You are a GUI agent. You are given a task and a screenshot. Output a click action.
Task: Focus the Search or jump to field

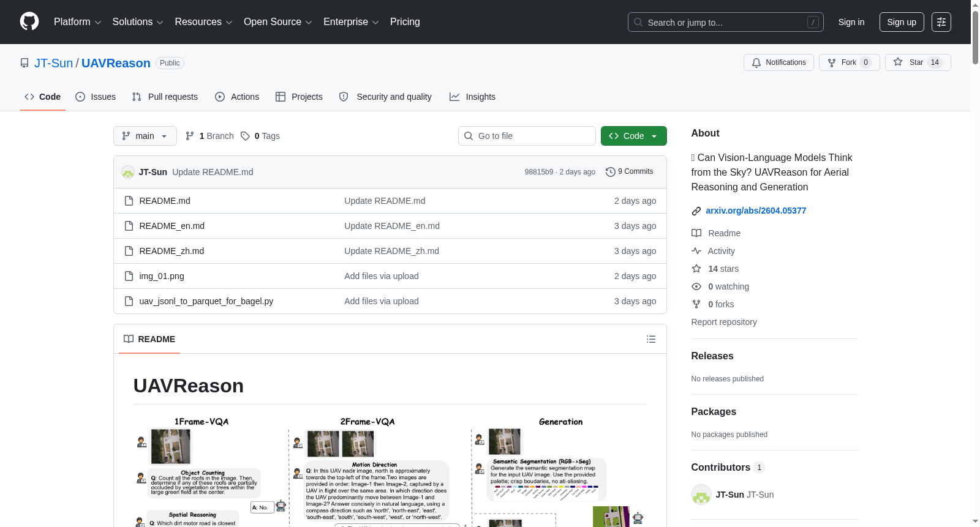pyautogui.click(x=725, y=22)
